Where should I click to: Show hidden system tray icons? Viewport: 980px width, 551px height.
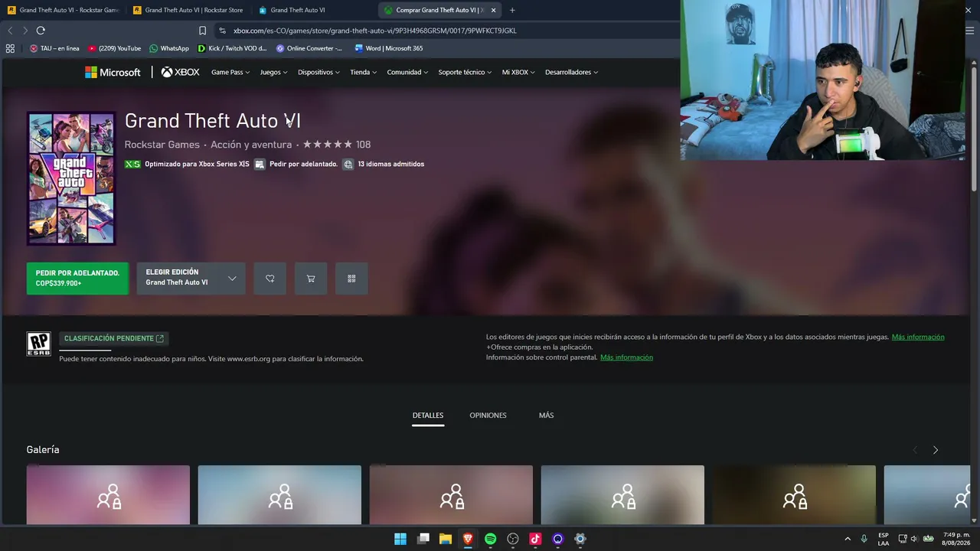(848, 539)
